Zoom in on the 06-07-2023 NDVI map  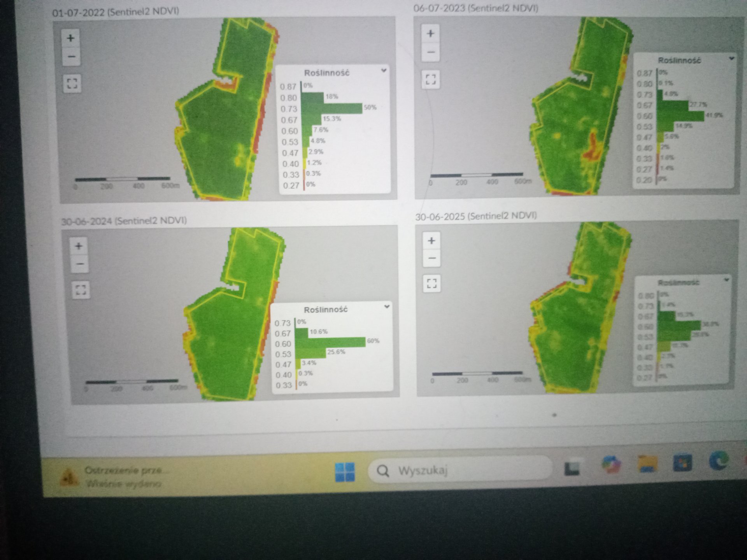click(430, 34)
